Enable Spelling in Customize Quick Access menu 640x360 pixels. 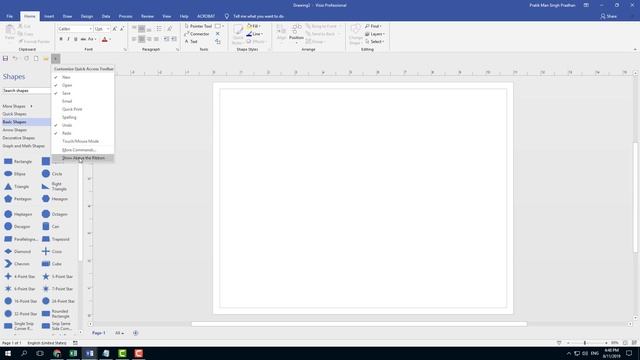tap(83, 117)
